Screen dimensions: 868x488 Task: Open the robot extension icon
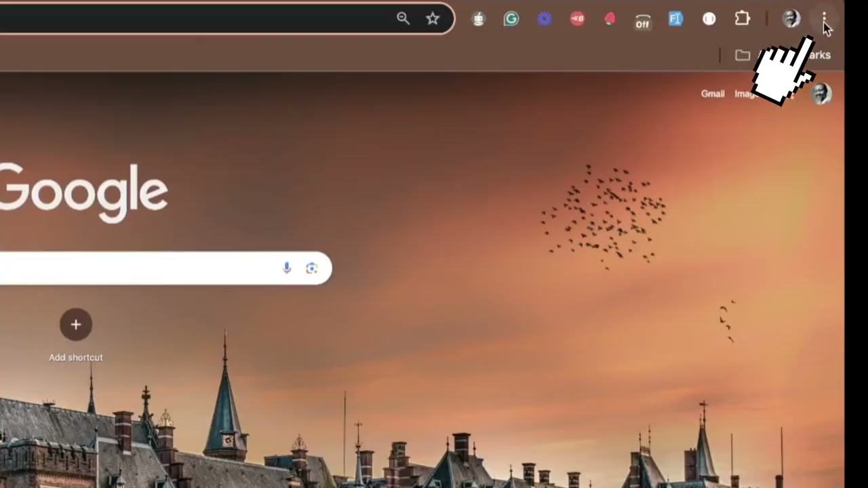[479, 19]
